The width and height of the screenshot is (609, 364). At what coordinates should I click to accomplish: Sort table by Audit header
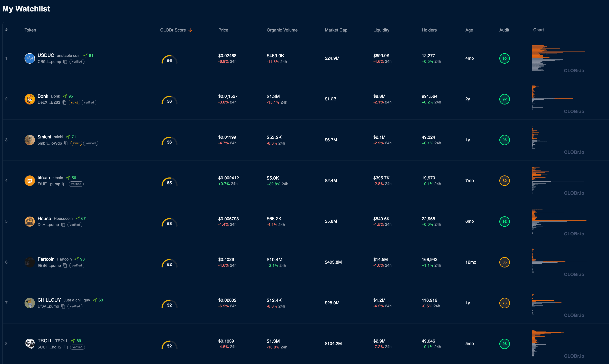pyautogui.click(x=504, y=30)
